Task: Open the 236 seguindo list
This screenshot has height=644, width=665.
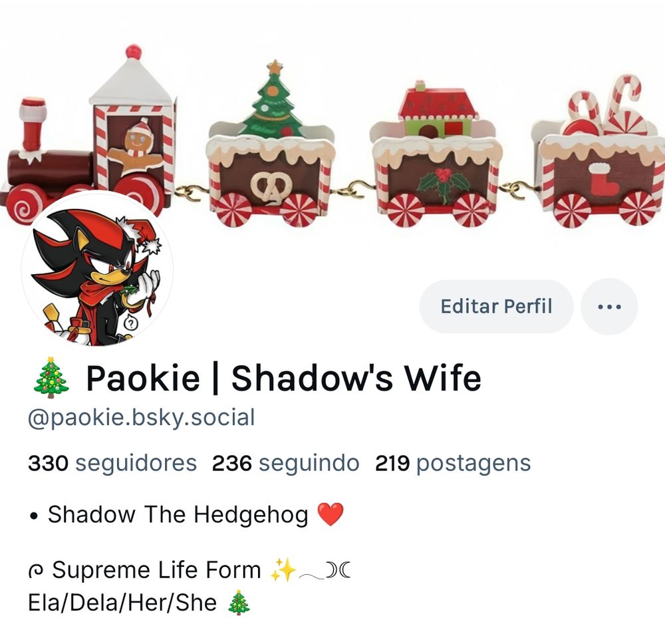Action: click(285, 463)
